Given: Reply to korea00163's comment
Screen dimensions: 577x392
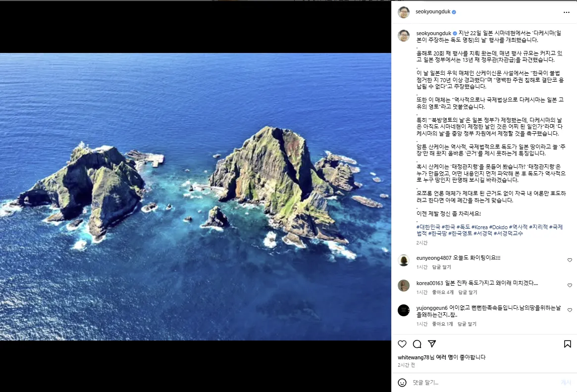Looking at the screenshot, I should (x=468, y=292).
